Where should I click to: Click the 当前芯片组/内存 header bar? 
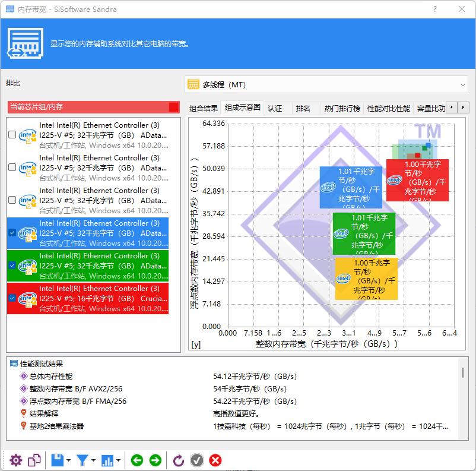coord(94,107)
